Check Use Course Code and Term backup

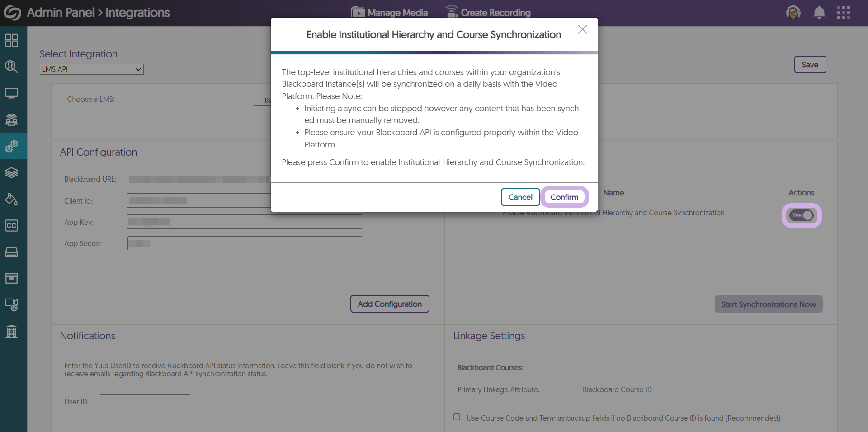(x=457, y=417)
